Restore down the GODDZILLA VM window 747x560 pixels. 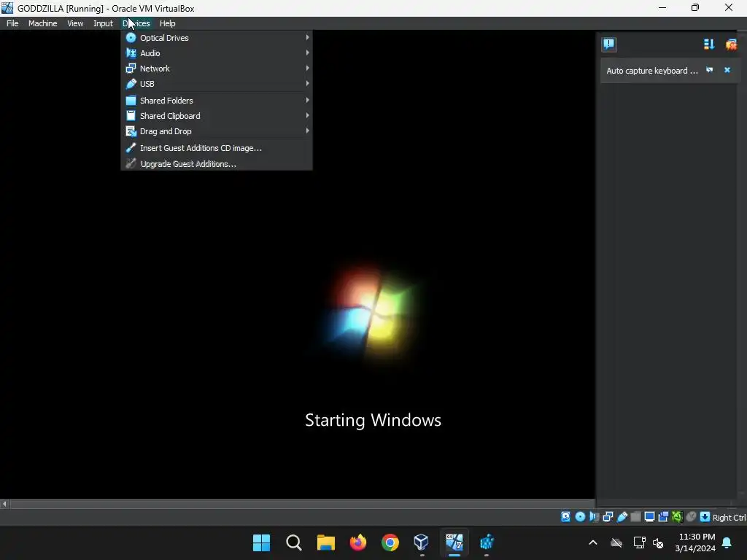point(695,7)
